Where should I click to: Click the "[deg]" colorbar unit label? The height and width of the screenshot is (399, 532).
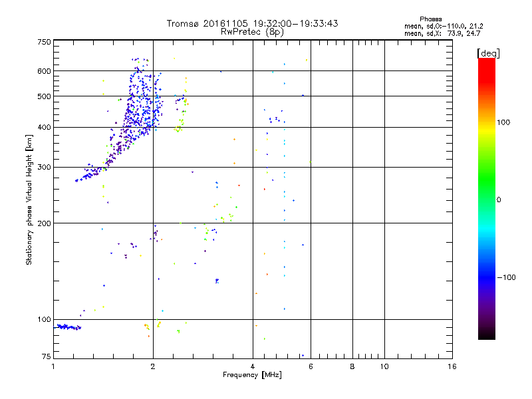[x=488, y=53]
